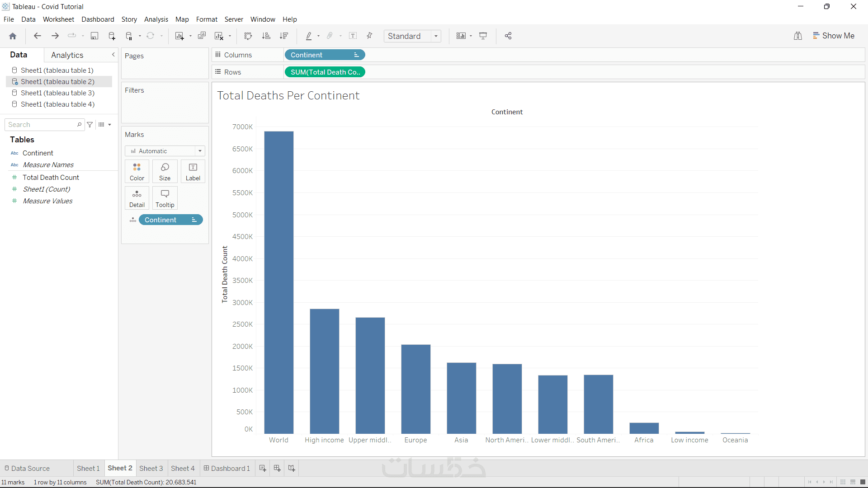Add a new data source icon
The height and width of the screenshot is (488, 868).
click(x=112, y=36)
